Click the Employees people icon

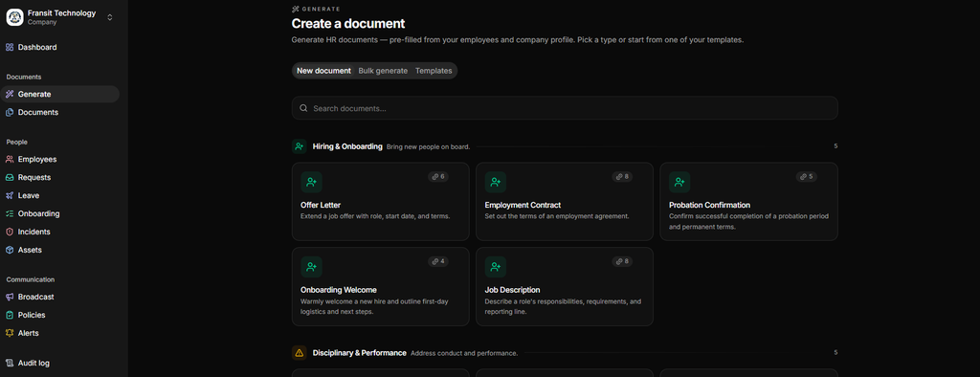(10, 160)
